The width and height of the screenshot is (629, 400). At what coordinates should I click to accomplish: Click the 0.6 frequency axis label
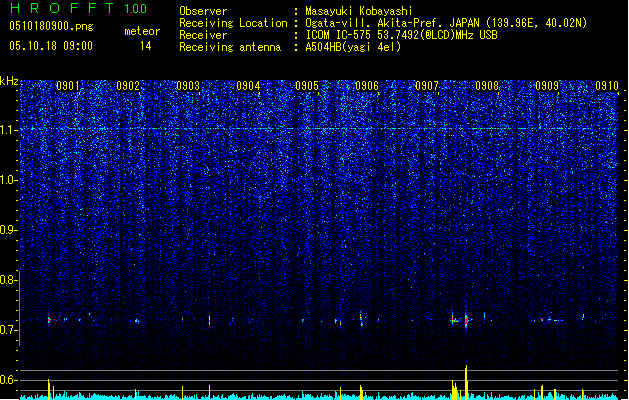[9, 380]
